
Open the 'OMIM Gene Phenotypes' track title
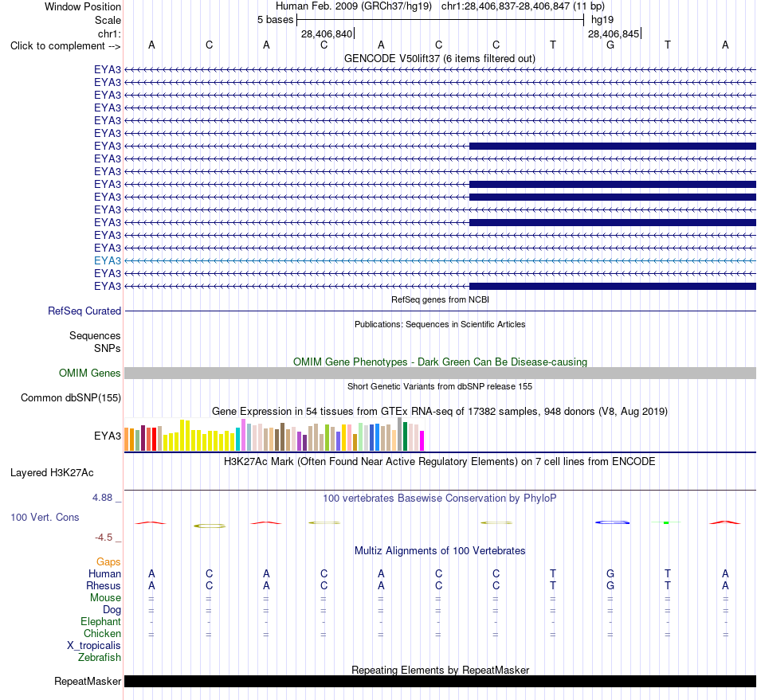[440, 362]
